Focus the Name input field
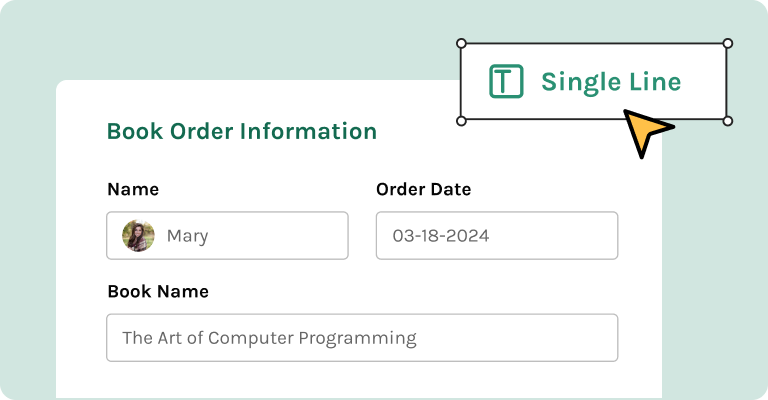Viewport: 768px width, 400px height. [227, 235]
